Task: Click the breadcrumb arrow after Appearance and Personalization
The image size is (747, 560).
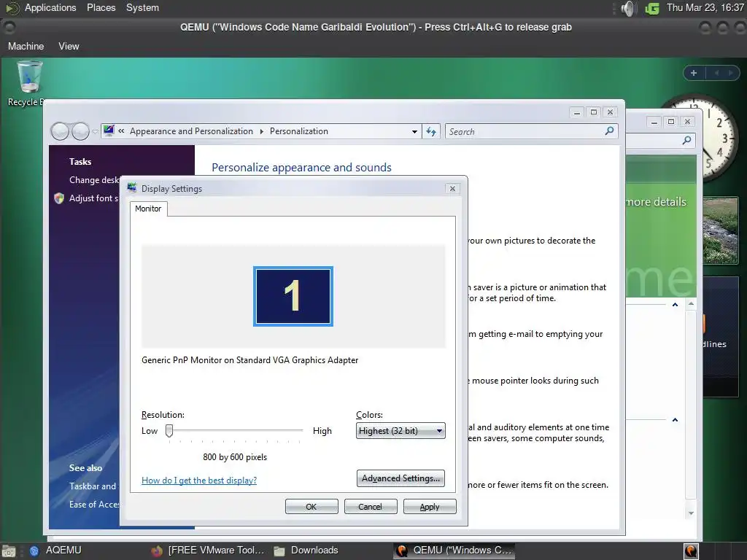Action: pyautogui.click(x=262, y=131)
